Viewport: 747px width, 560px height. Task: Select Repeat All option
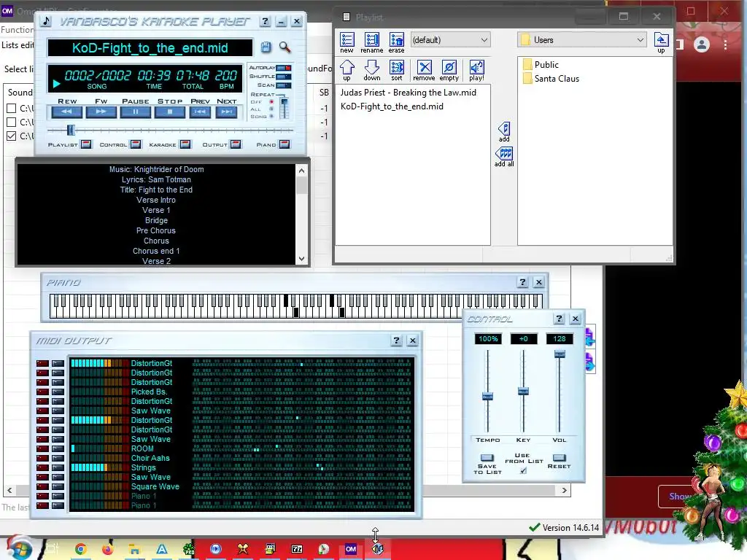click(x=271, y=109)
